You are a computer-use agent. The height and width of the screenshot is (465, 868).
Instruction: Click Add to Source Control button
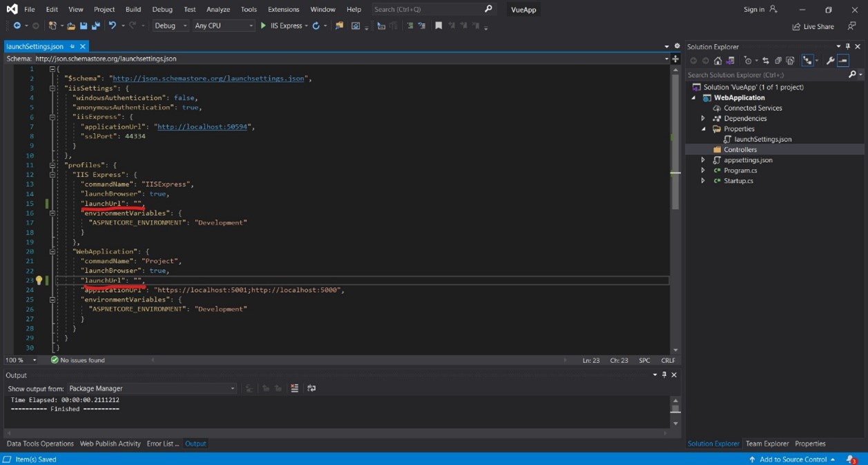[x=792, y=459]
